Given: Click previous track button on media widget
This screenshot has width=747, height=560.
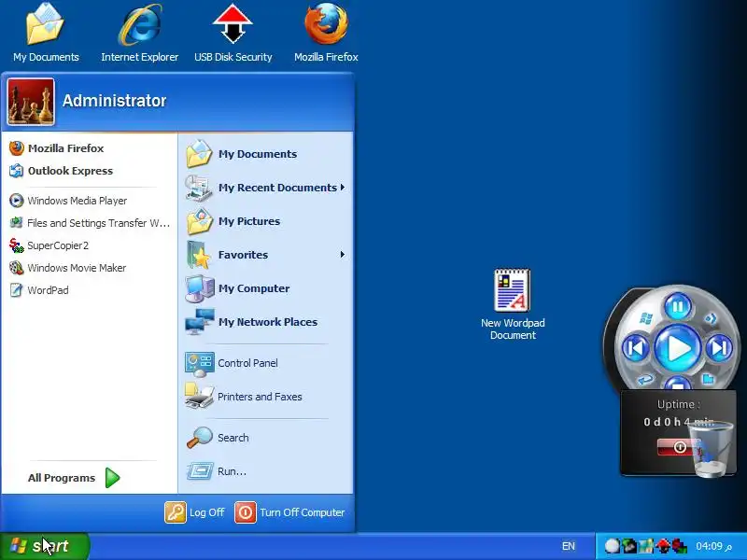Looking at the screenshot, I should coord(636,348).
